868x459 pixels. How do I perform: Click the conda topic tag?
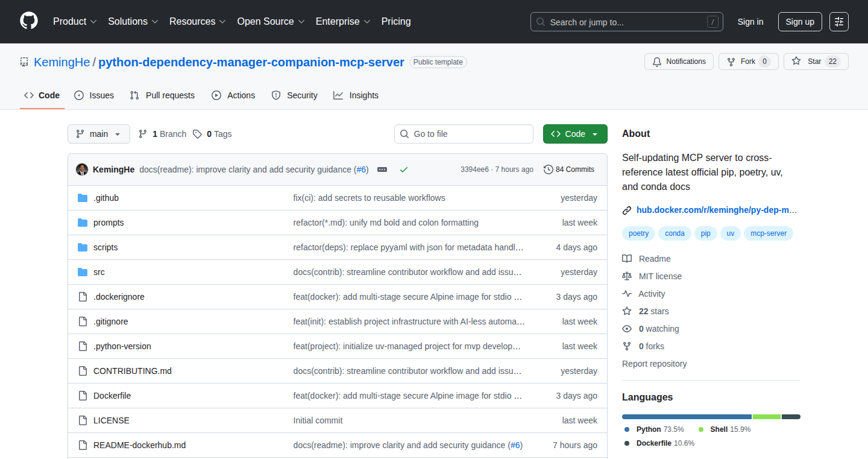675,233
